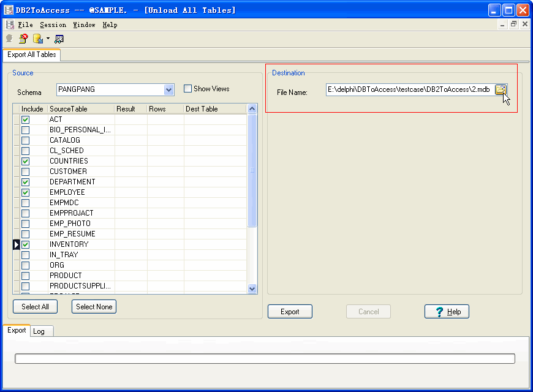
Task: Click the Include column header
Action: point(32,109)
